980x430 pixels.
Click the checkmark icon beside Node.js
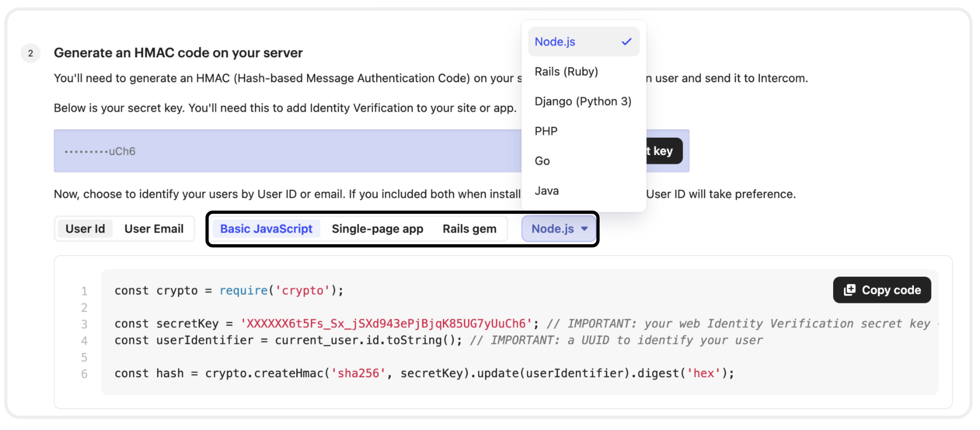(x=627, y=42)
